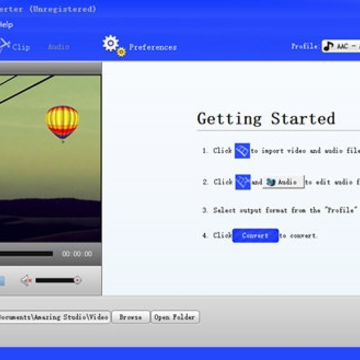Click the volume slider knob
Screen dimensions: 360x360
coord(77,280)
